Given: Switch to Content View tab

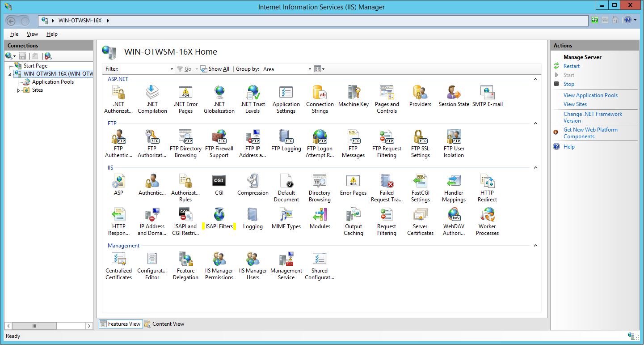Looking at the screenshot, I should (164, 324).
